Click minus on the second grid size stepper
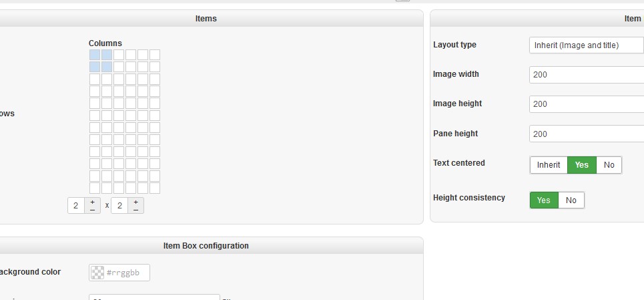The height and width of the screenshot is (300, 644). coord(135,209)
